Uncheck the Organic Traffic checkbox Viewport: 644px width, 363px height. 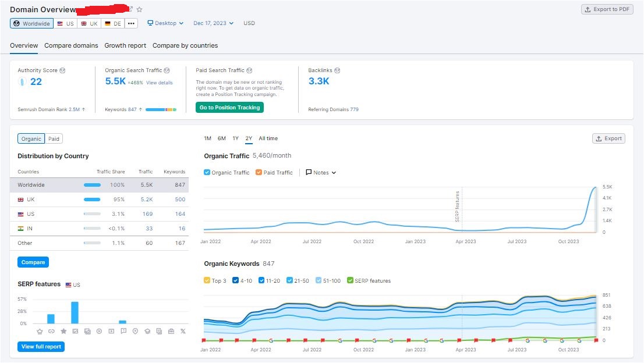click(x=207, y=172)
